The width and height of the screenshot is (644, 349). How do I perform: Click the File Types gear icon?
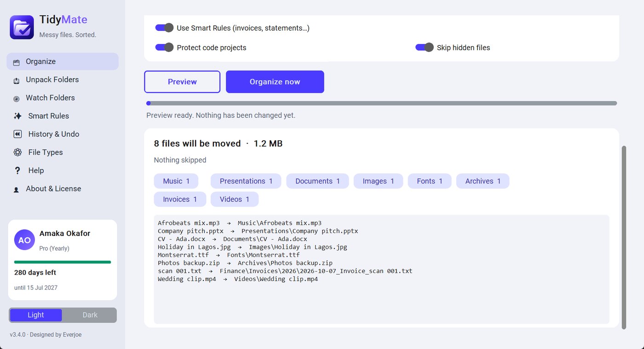pyautogui.click(x=18, y=152)
